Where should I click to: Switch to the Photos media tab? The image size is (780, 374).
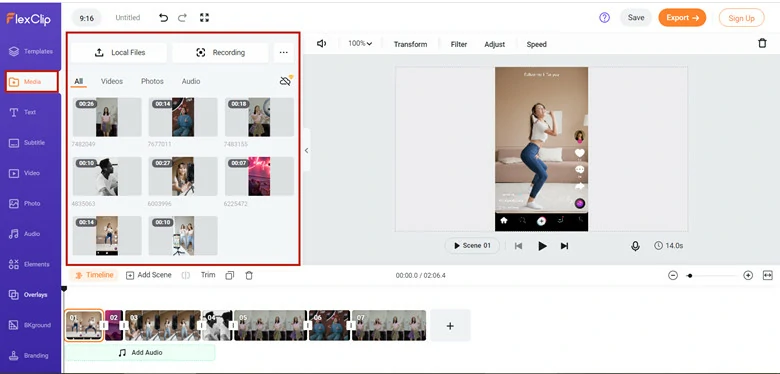pos(152,81)
